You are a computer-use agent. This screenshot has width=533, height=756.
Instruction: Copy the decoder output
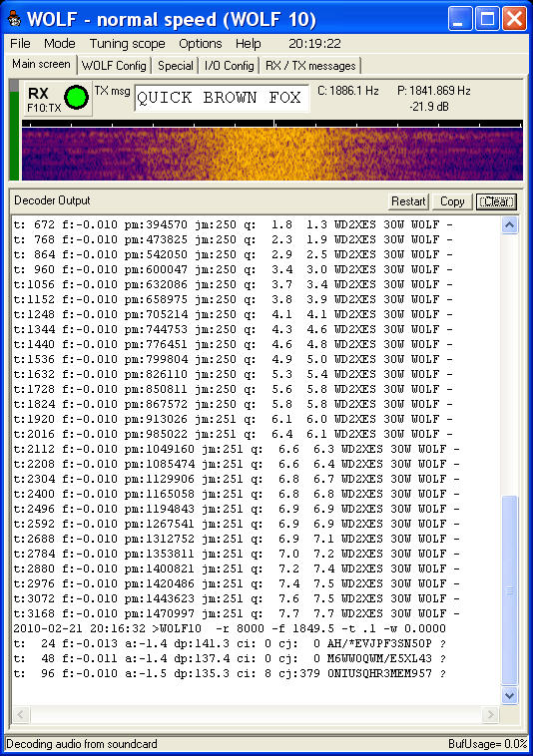coord(452,201)
